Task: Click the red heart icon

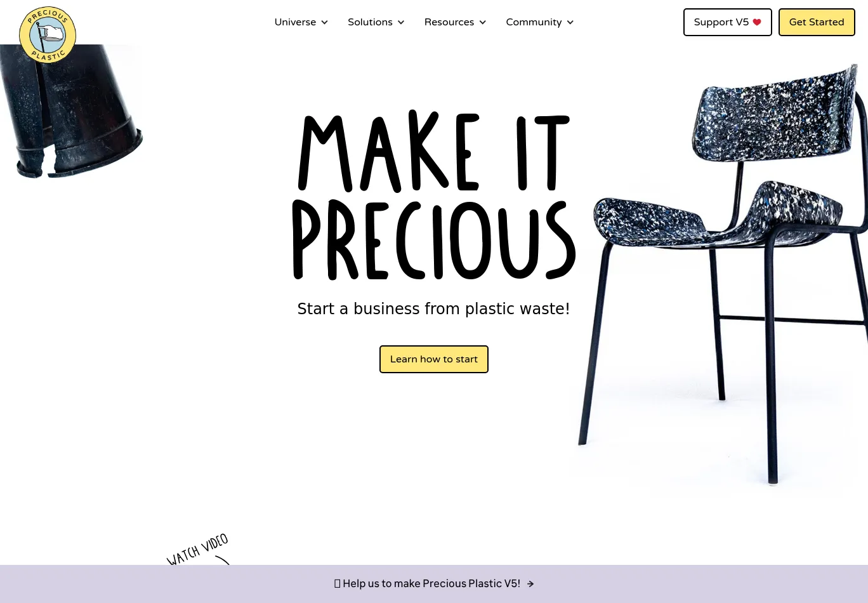Action: point(757,22)
